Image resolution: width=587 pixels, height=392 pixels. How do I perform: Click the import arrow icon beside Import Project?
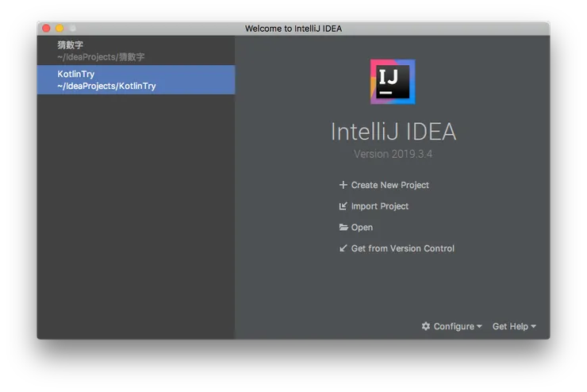coord(343,206)
